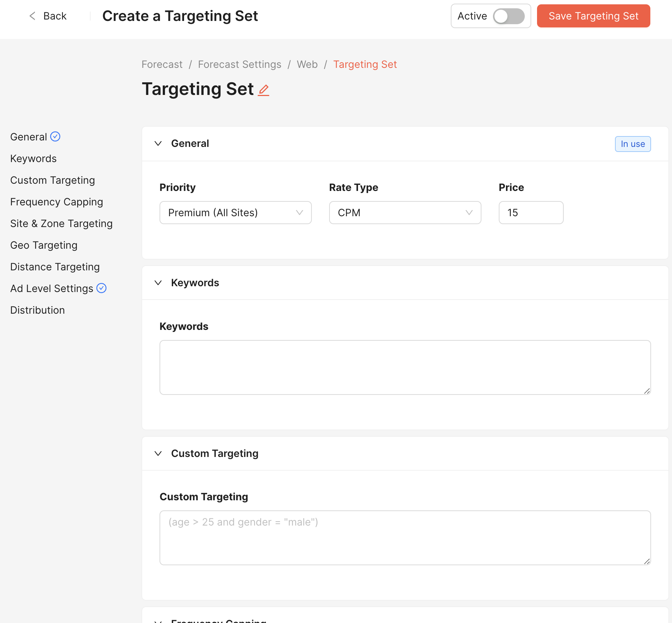The height and width of the screenshot is (623, 672).
Task: Go to Distance Targeting in sidebar
Action: [55, 267]
